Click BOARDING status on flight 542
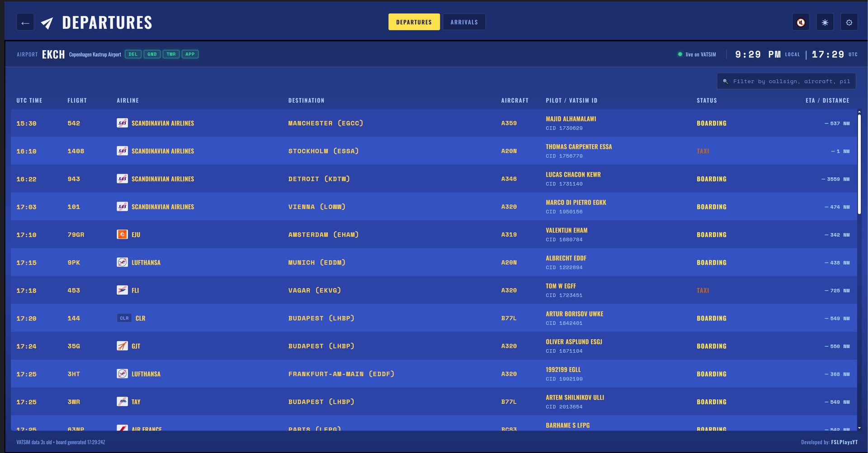Screen dimensions: 868x453 pos(712,123)
